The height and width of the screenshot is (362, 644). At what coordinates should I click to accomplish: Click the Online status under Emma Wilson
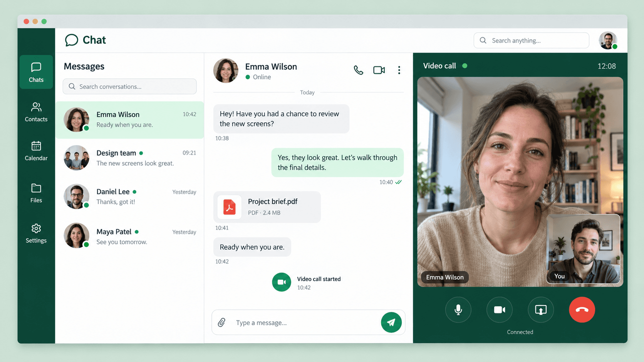point(258,77)
